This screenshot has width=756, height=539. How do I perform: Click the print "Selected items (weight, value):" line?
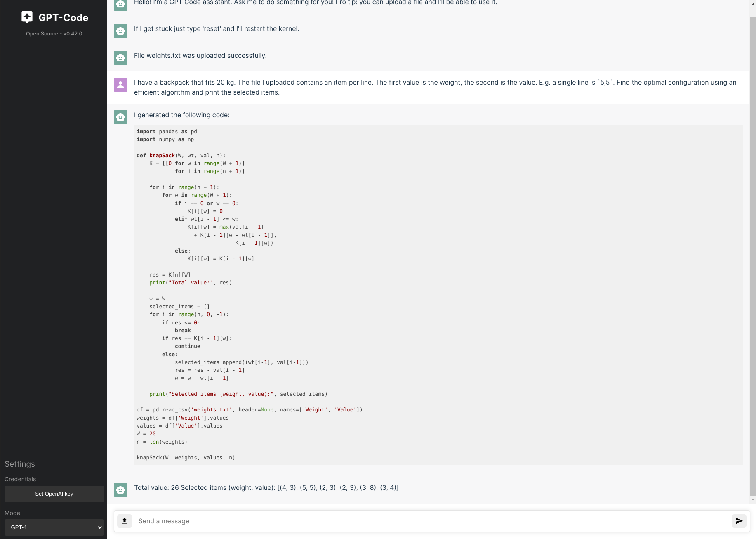(x=238, y=394)
